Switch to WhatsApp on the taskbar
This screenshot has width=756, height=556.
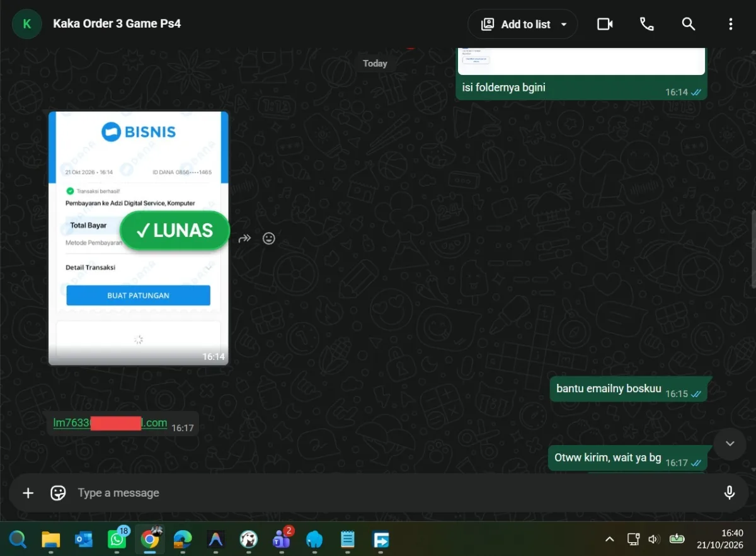point(117,540)
